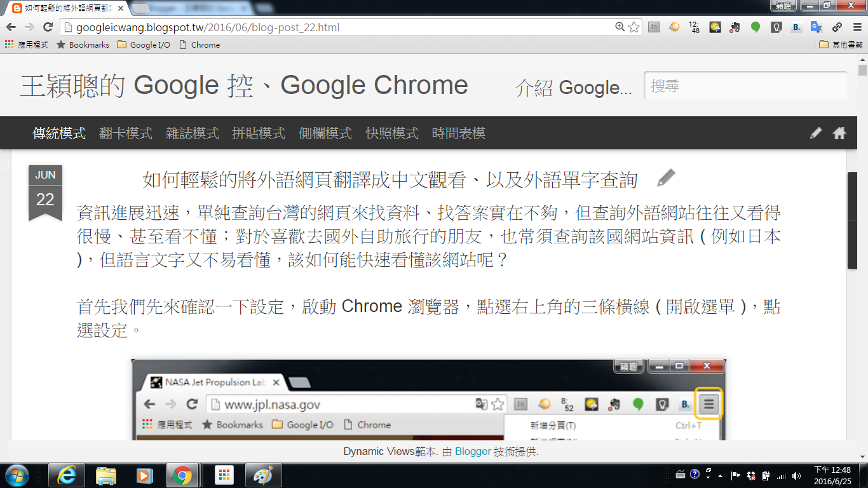Click the 穎聰 profile button in title bar
Image resolution: width=868 pixels, height=488 pixels.
pyautogui.click(x=783, y=6)
